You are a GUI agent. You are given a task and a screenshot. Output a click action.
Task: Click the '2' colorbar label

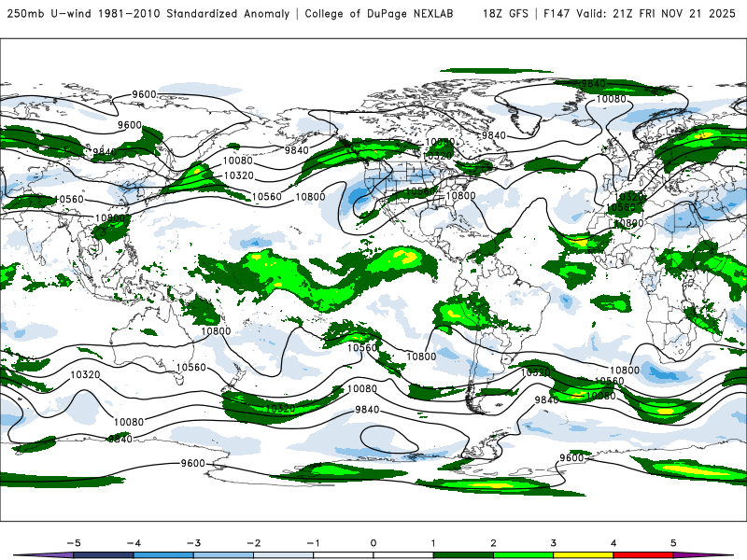coord(494,543)
